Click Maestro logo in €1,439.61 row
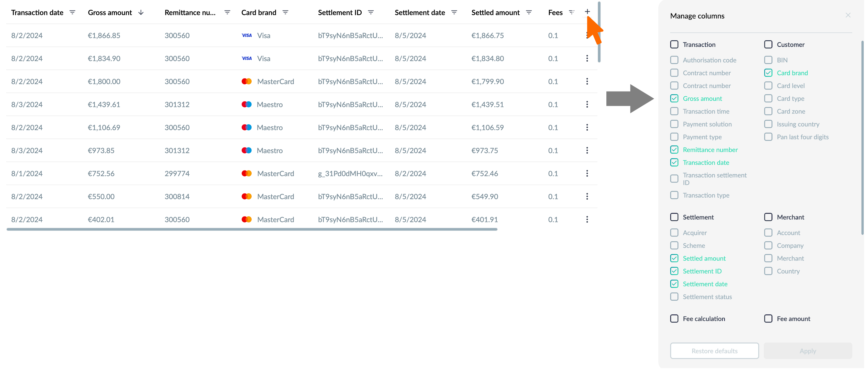The image size is (868, 373). click(x=247, y=105)
